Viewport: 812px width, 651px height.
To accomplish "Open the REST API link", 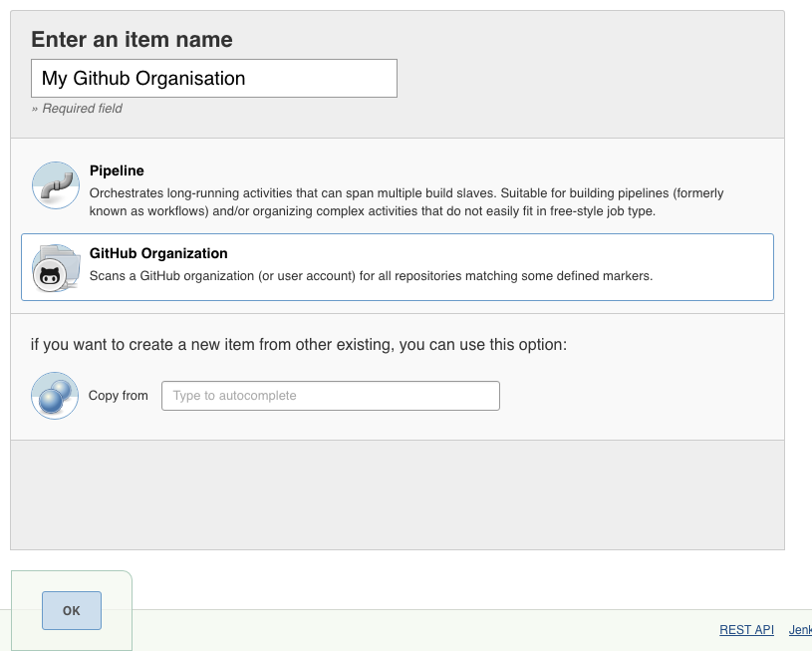I will point(746,630).
